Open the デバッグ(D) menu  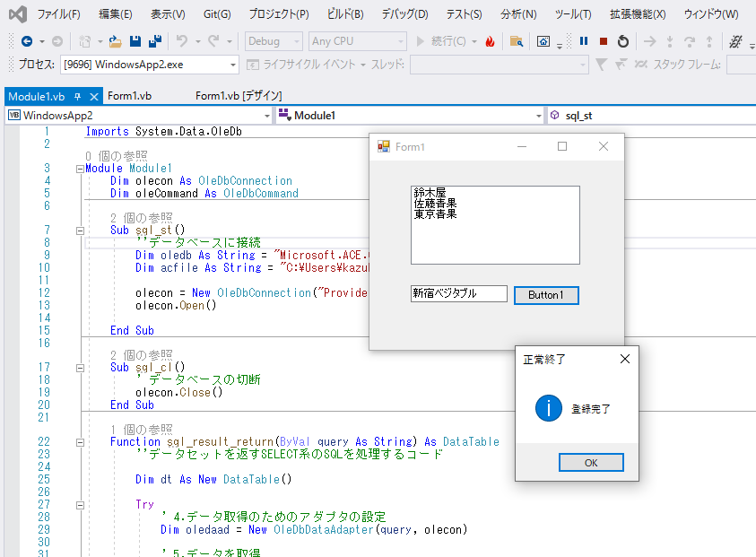[404, 14]
